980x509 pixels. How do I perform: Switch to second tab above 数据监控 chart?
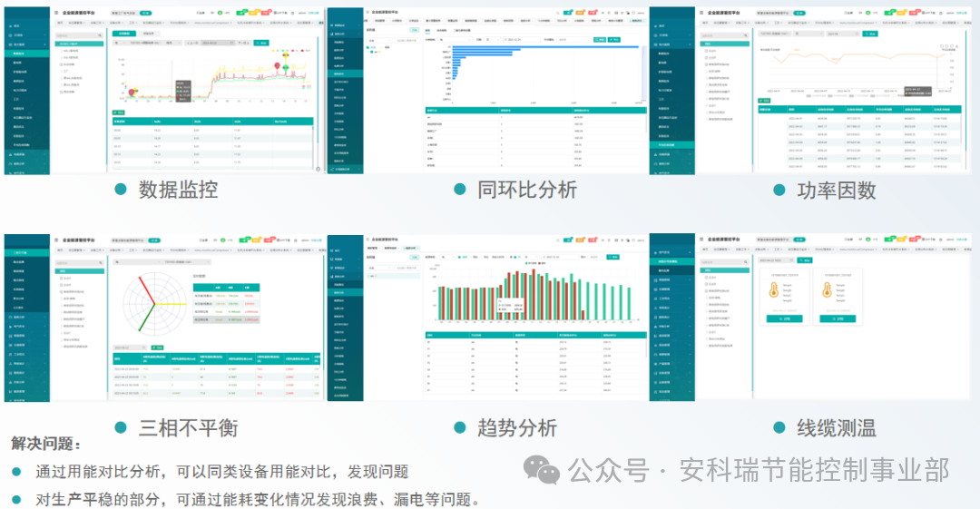[x=149, y=34]
